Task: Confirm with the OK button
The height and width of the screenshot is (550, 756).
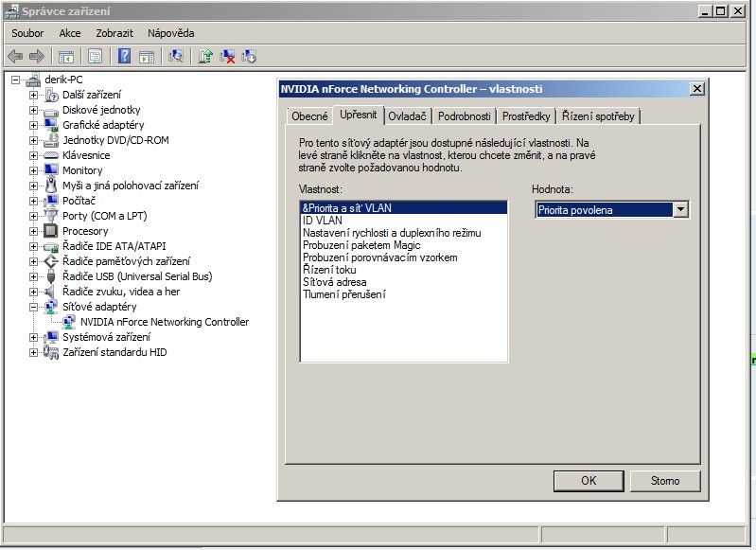Action: [x=589, y=481]
